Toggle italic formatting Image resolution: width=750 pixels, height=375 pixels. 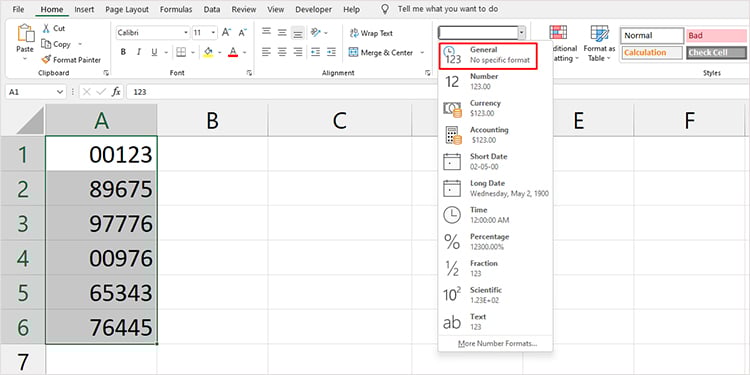(139, 52)
